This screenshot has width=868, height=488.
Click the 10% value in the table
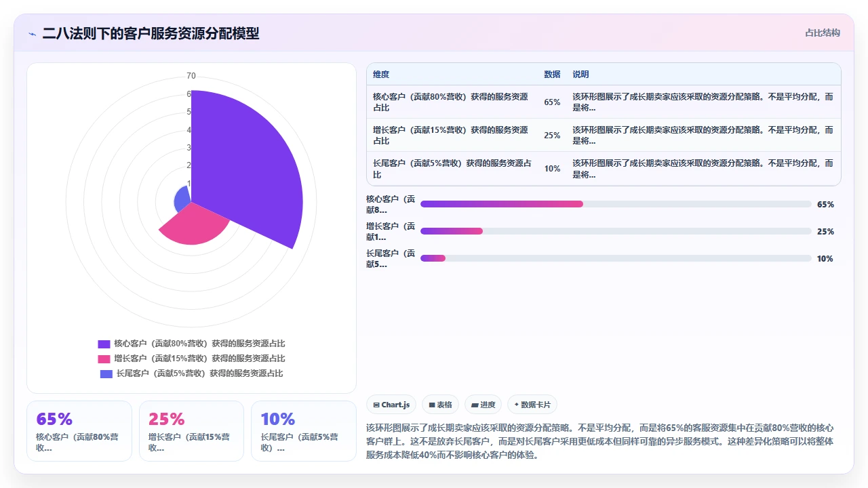coord(552,169)
